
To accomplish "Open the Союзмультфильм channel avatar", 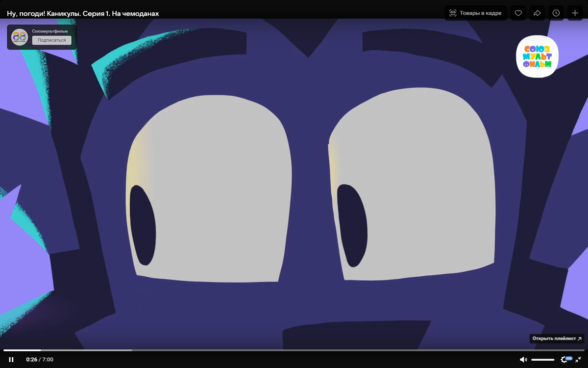I will tap(20, 37).
